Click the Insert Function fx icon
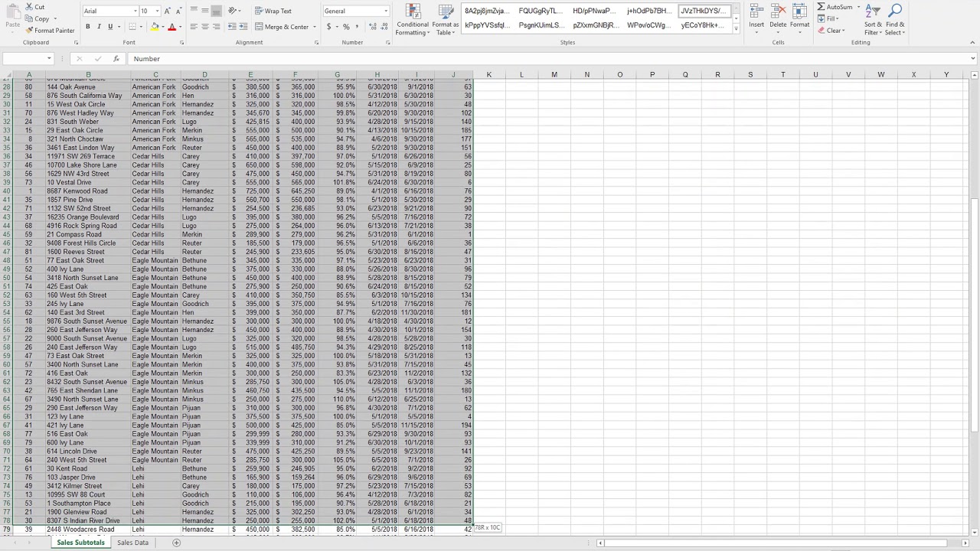 [116, 59]
